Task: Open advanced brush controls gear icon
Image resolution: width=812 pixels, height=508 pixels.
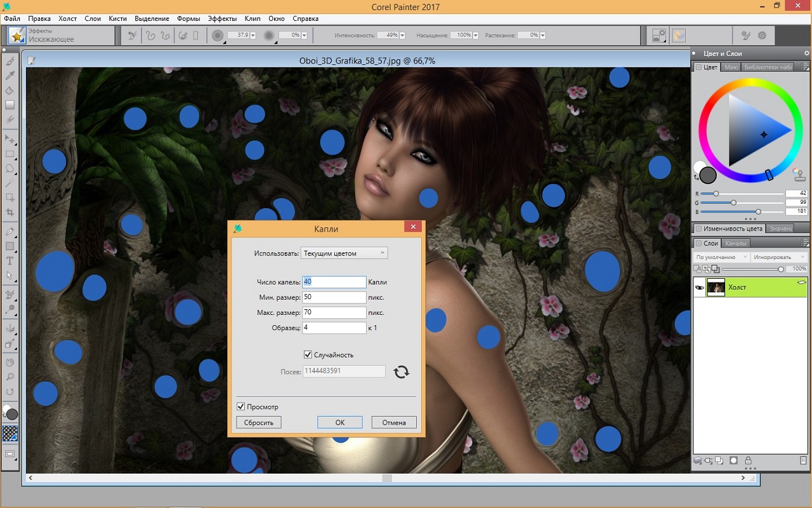Action: (762, 36)
